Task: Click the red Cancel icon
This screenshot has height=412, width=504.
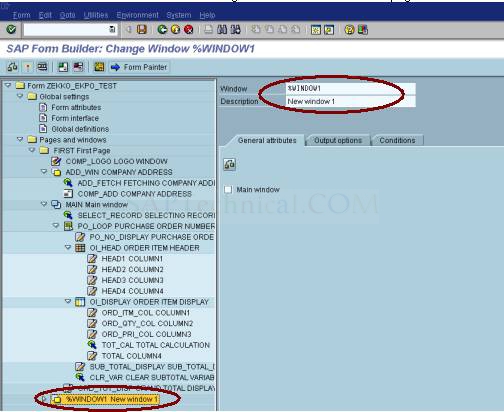Action: point(189,30)
